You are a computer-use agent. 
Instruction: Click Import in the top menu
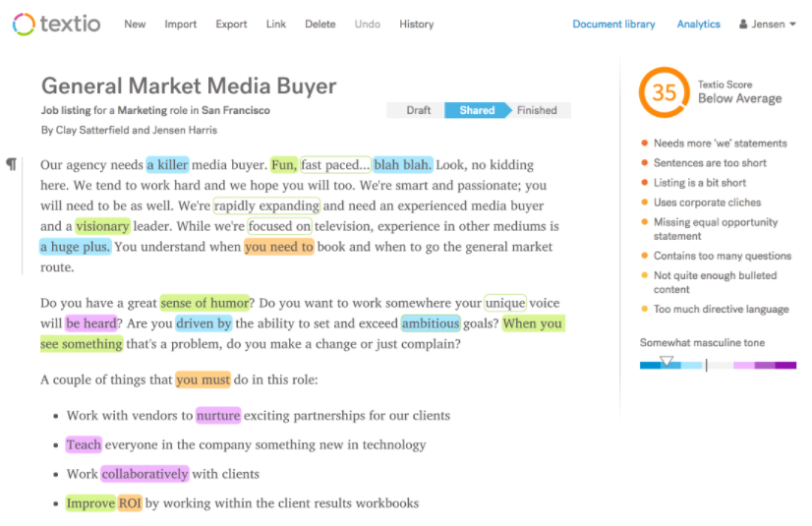pos(181,24)
